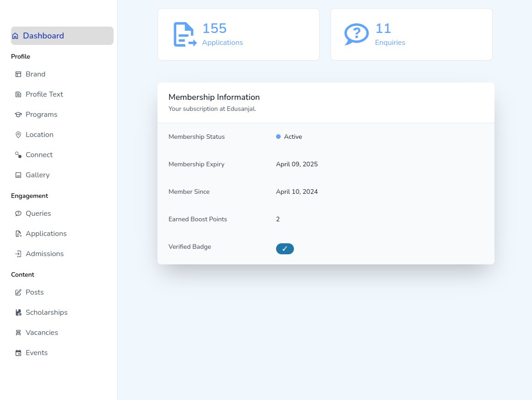Click the Location pin icon in sidebar
The image size is (532, 400).
click(x=18, y=135)
